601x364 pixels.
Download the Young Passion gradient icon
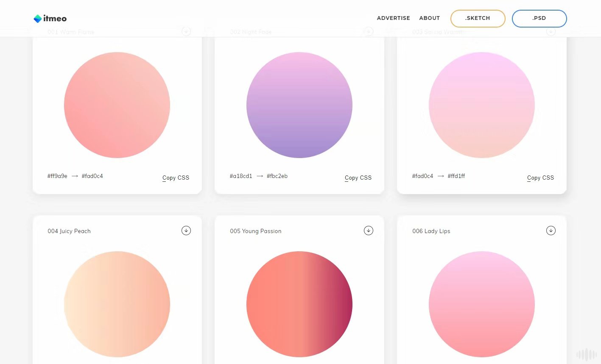point(369,231)
